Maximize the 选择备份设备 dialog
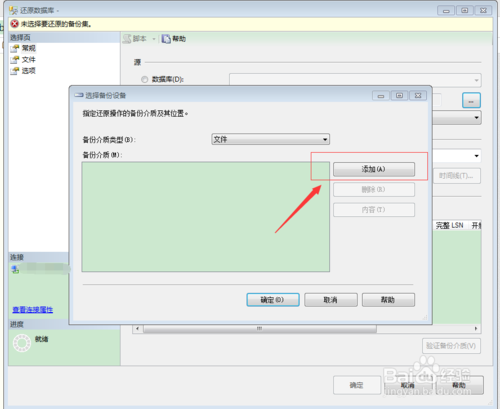The width and height of the screenshot is (500, 409). click(399, 96)
